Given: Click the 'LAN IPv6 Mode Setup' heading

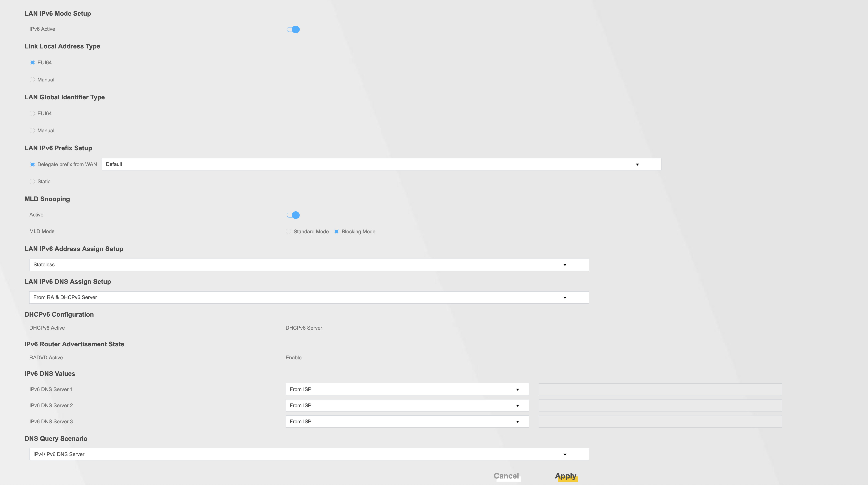Looking at the screenshot, I should click(58, 13).
